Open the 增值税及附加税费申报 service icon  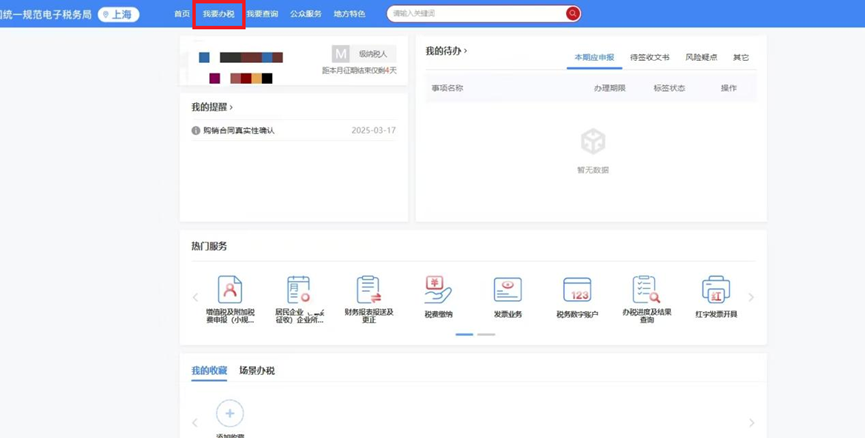point(230,290)
